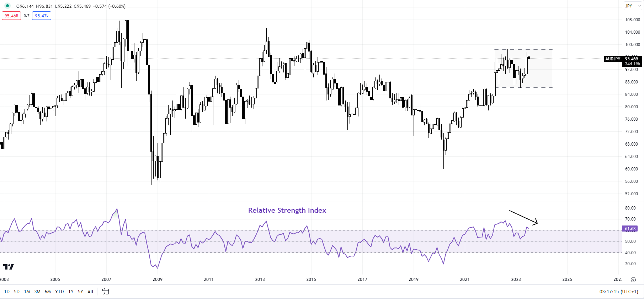Select the 1M time range
Viewport: 644px width, 299px height.
pyautogui.click(x=27, y=292)
